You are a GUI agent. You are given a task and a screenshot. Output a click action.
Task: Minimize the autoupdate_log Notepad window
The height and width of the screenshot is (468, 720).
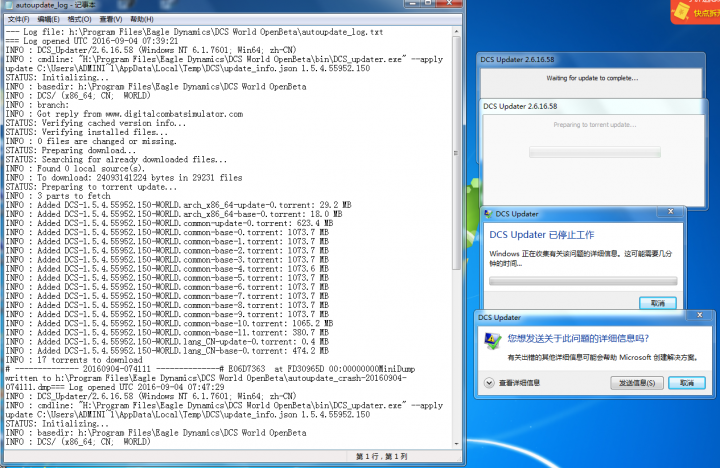[x=413, y=5]
